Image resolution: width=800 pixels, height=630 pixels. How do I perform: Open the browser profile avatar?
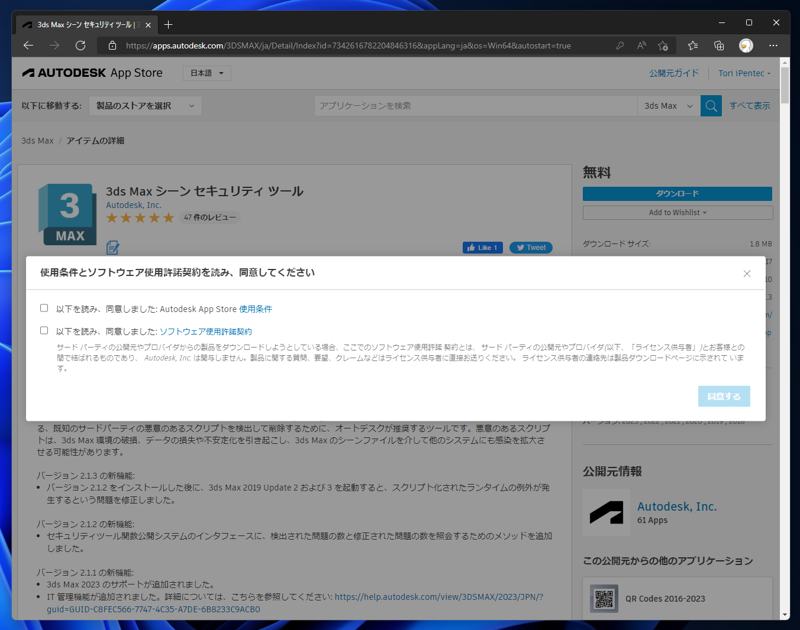coord(746,46)
